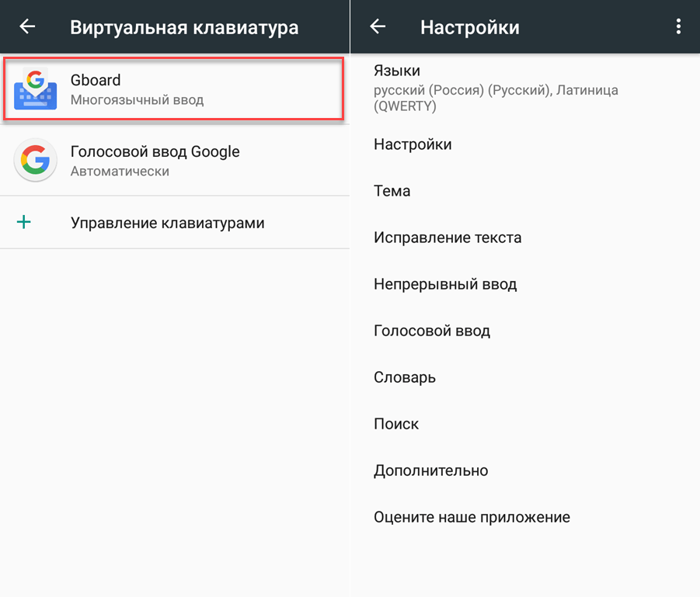The image size is (700, 597).
Task: Go back from Виртуальная клавиатура screen
Action: (x=27, y=26)
